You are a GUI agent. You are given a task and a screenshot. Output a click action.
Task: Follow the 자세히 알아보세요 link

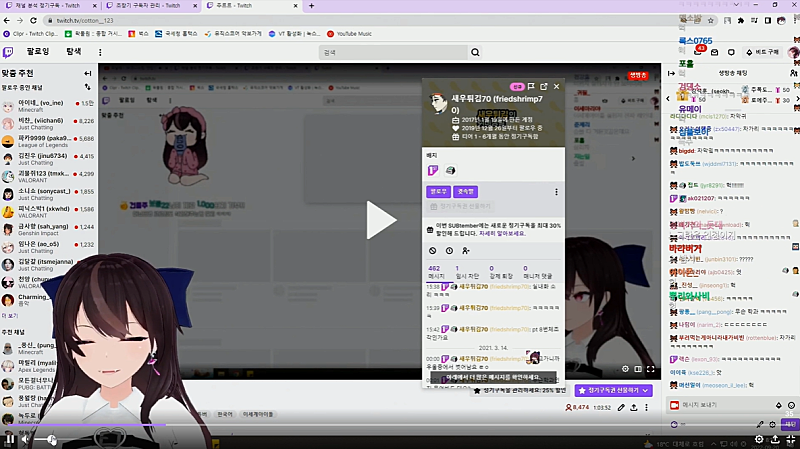tap(502, 234)
